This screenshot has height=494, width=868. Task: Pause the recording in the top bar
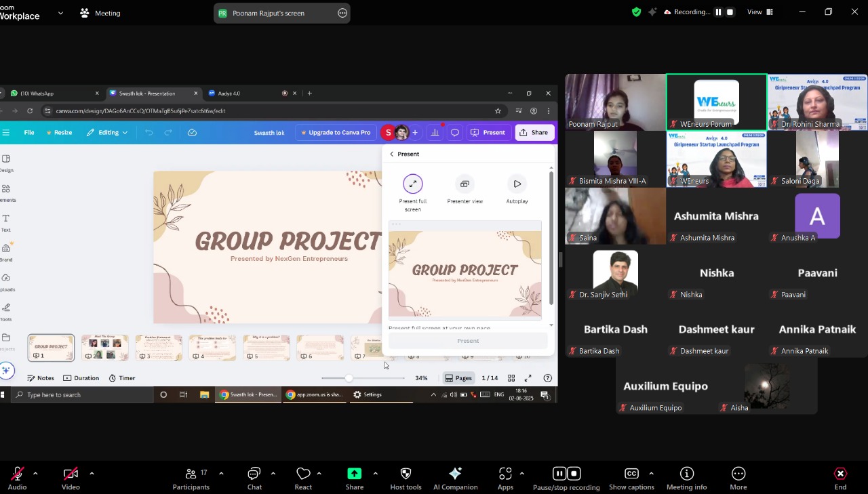click(718, 12)
